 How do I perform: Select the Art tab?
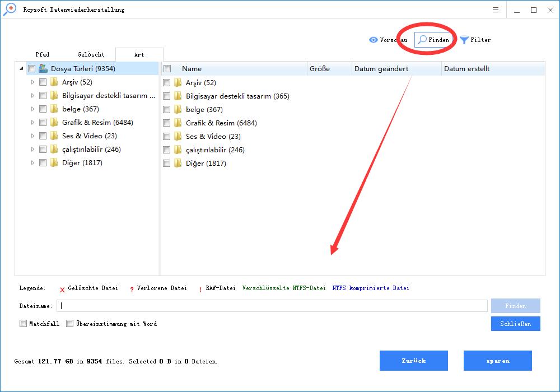(139, 55)
